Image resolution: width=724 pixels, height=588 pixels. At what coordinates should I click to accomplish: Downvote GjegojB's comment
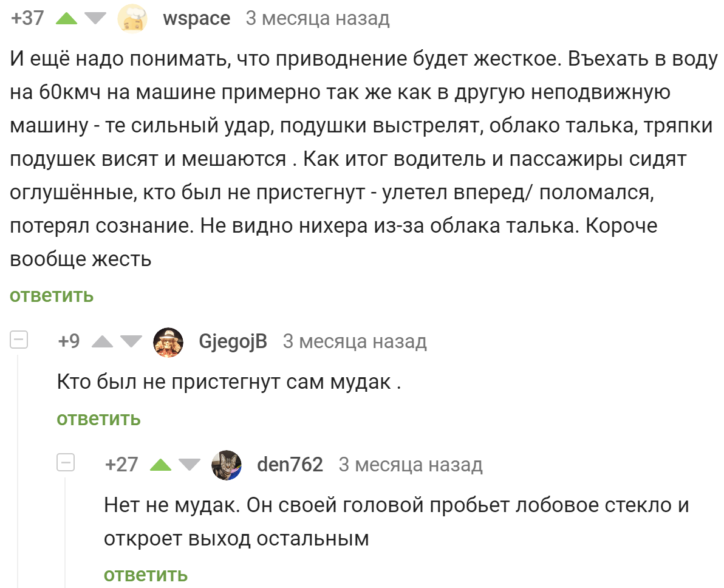pos(130,342)
